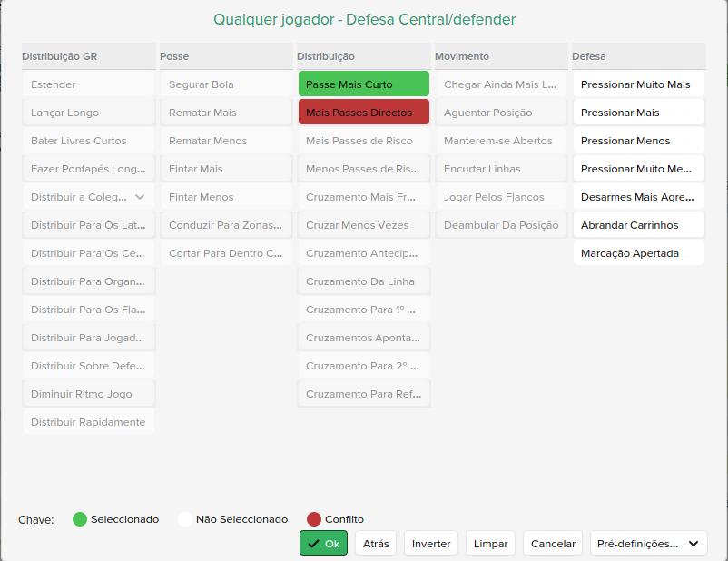Screen dimensions: 728x561
Task: Enable Pressionar Mais instruction
Action: tap(639, 113)
